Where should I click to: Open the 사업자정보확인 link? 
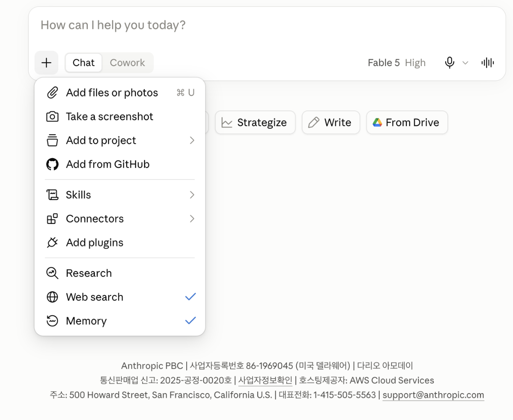265,380
